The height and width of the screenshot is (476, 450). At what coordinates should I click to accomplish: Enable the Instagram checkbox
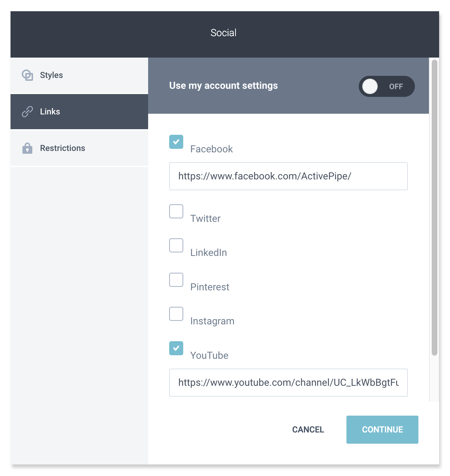click(x=176, y=314)
